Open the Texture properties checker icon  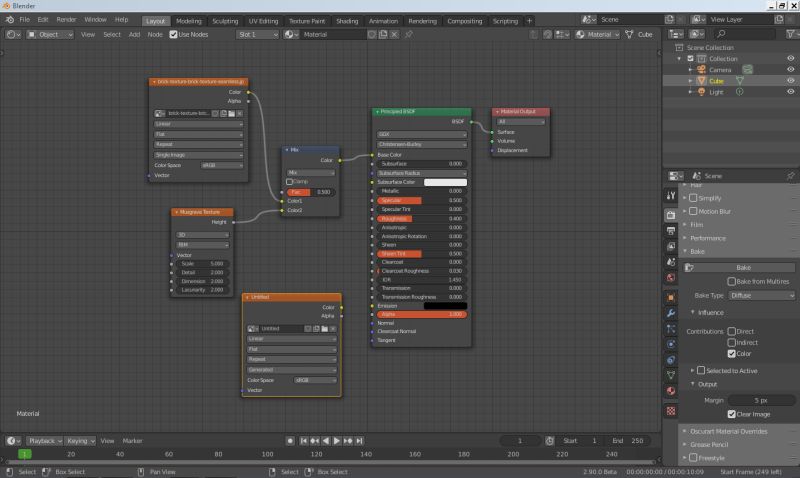[x=671, y=411]
